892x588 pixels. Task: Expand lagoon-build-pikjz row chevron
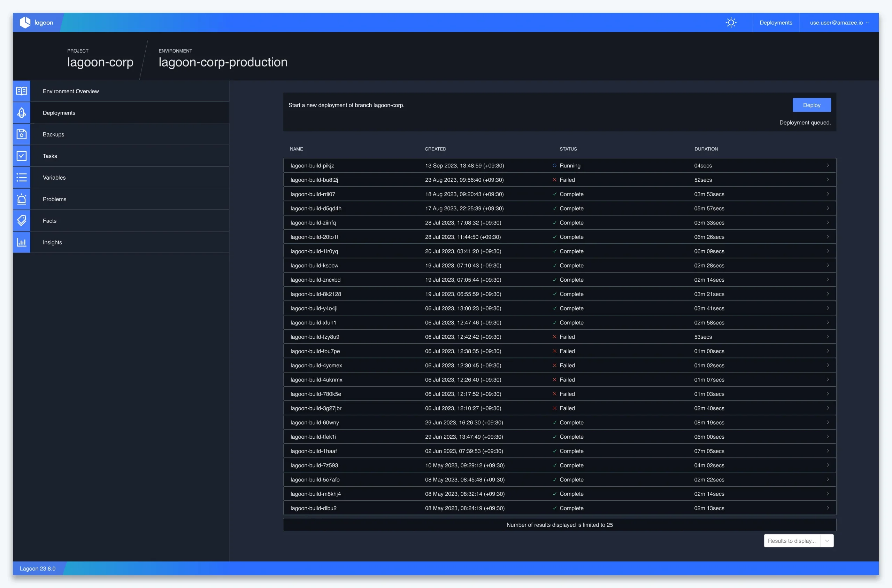827,165
